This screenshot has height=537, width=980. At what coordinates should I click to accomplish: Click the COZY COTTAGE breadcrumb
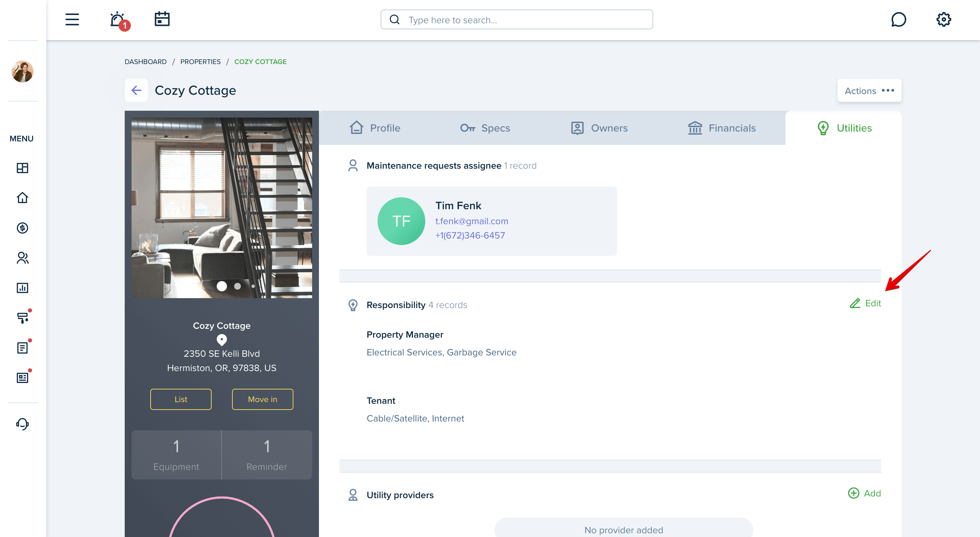[x=260, y=62]
